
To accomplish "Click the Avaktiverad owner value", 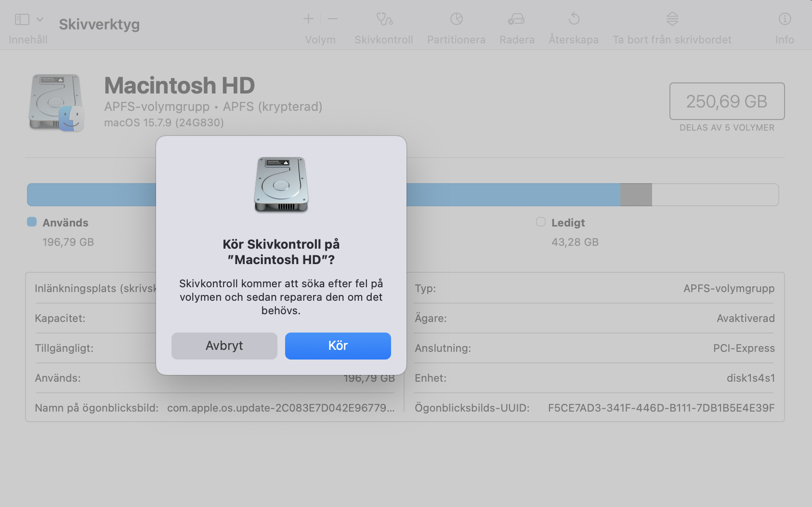I will (x=746, y=318).
